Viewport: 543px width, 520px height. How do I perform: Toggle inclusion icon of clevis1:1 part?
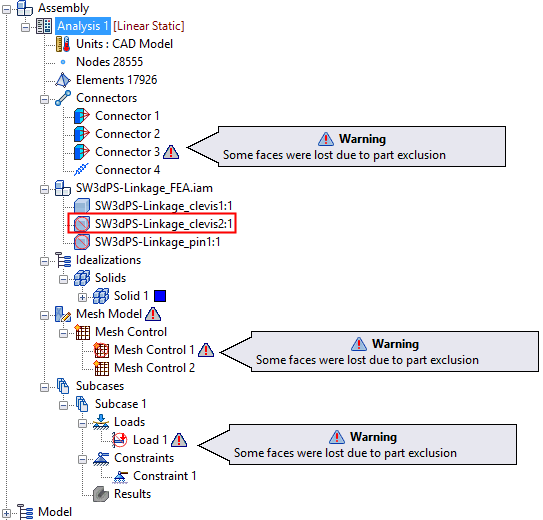pos(82,206)
